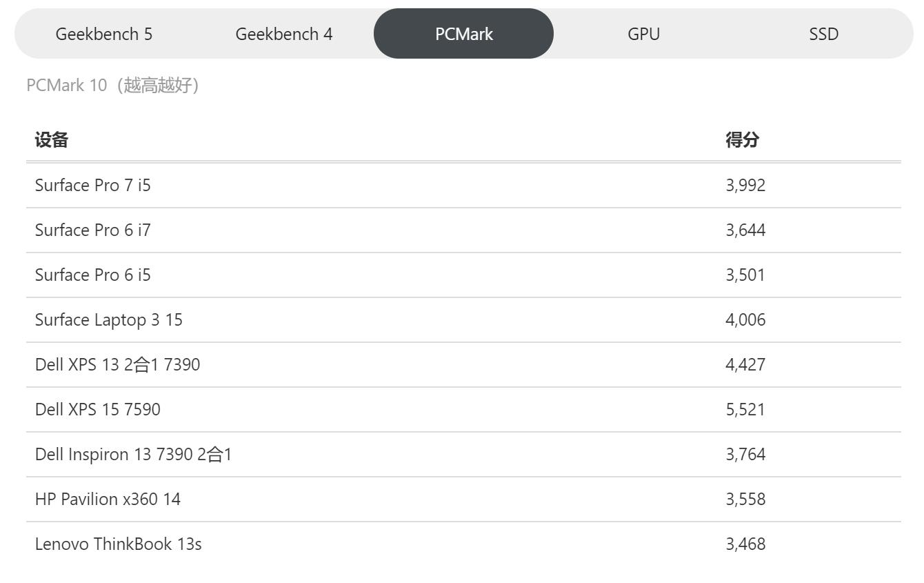
Task: Click the Dell Inspiron 13 7390 2合1 entry
Action: coord(134,454)
